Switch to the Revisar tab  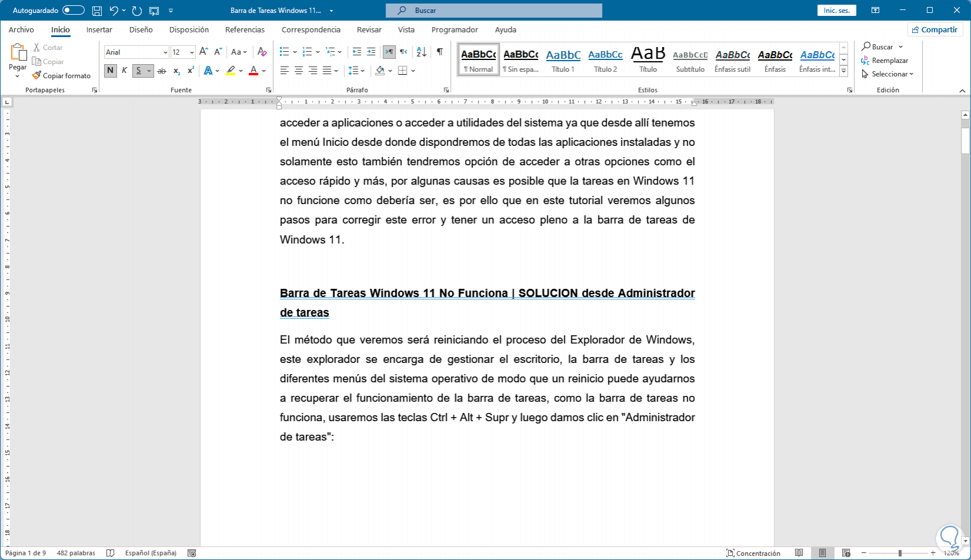click(x=369, y=29)
